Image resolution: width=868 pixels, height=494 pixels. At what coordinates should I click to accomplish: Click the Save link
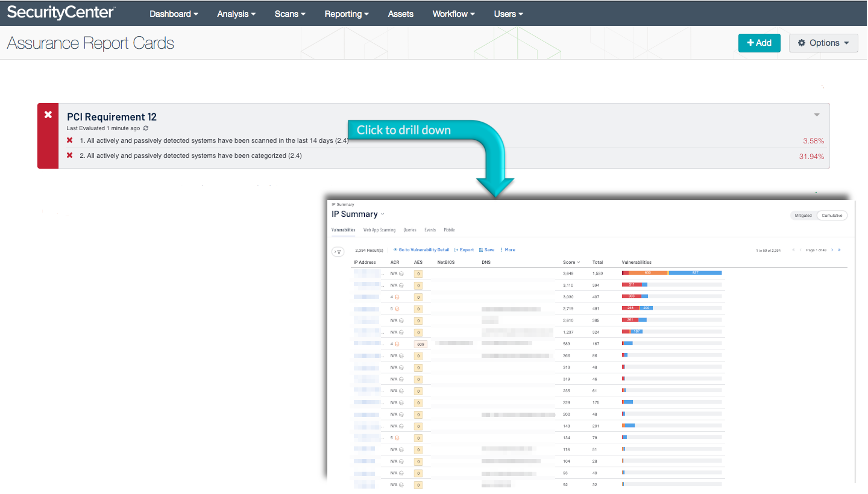pyautogui.click(x=486, y=249)
